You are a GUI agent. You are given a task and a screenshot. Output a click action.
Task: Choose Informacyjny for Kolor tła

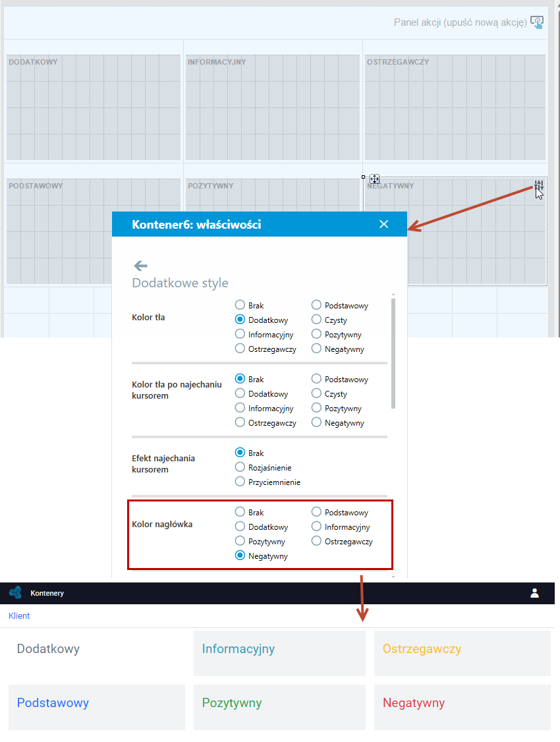[240, 334]
